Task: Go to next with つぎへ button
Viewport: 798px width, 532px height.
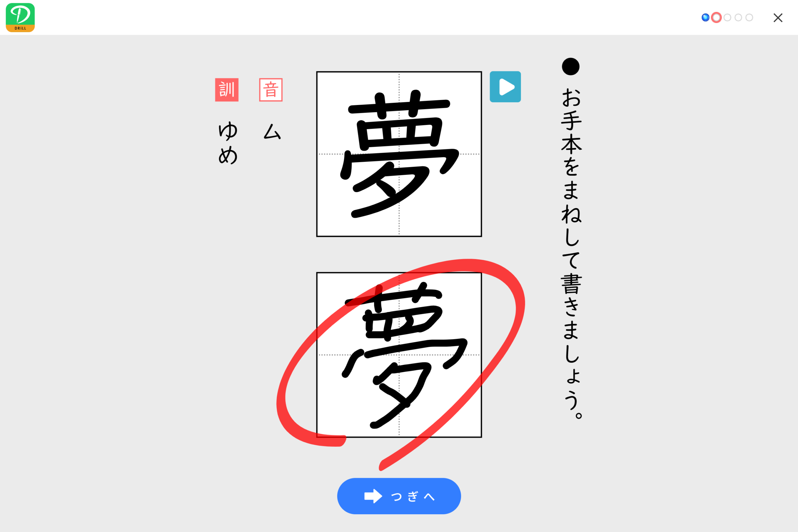Action: pos(399,496)
